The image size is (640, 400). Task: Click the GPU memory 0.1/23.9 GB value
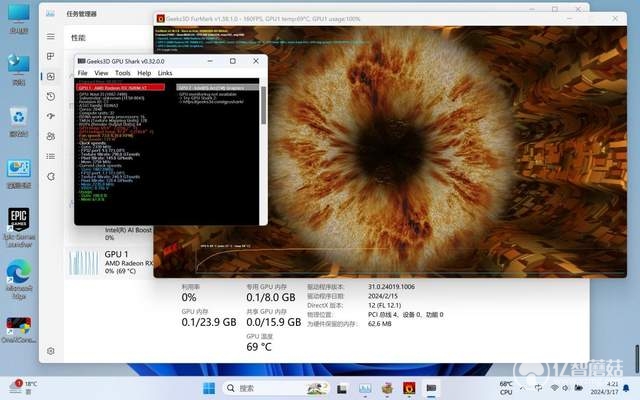click(209, 322)
